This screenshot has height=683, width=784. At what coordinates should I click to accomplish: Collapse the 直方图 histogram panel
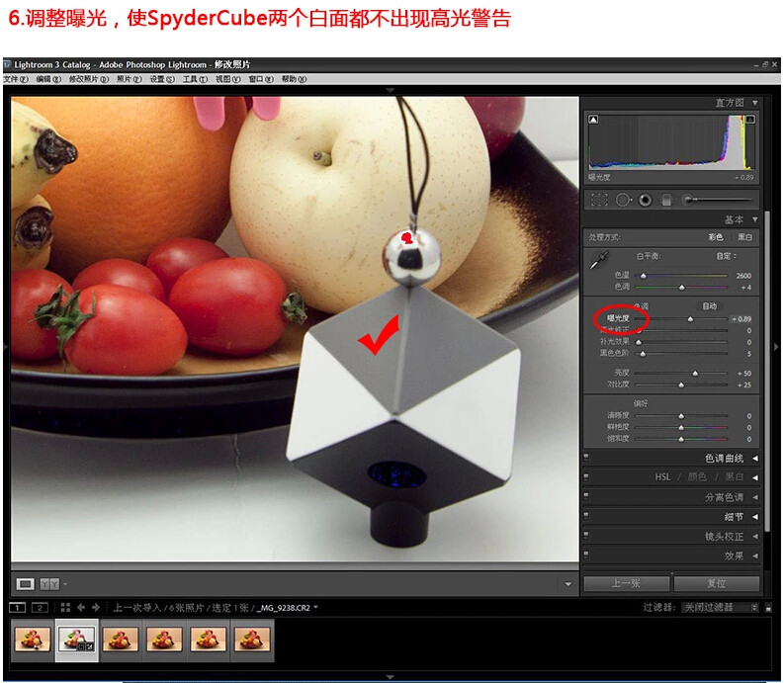(755, 103)
